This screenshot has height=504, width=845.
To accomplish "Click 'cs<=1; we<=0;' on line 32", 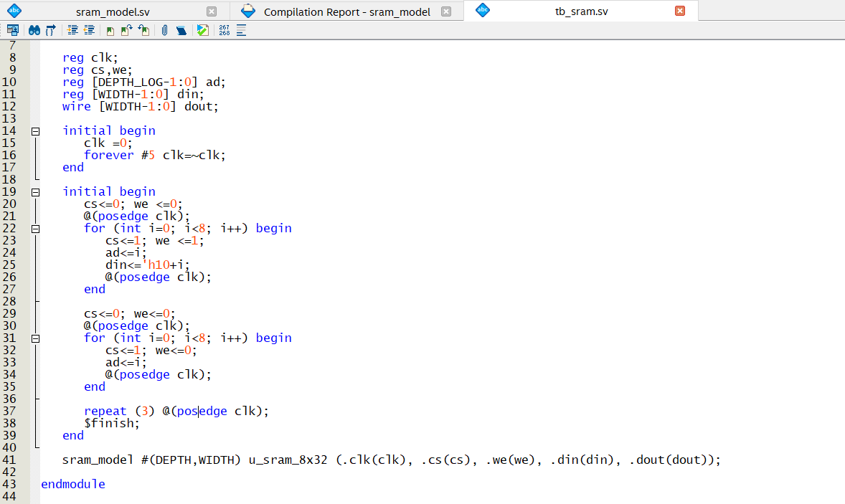I will tap(151, 350).
